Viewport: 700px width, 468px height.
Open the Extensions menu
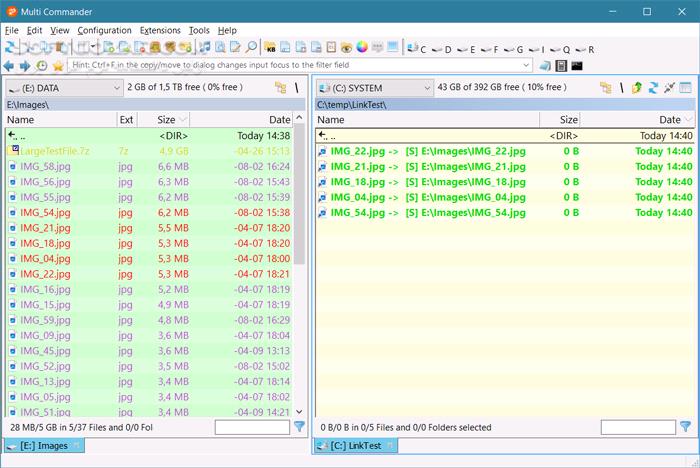click(160, 30)
